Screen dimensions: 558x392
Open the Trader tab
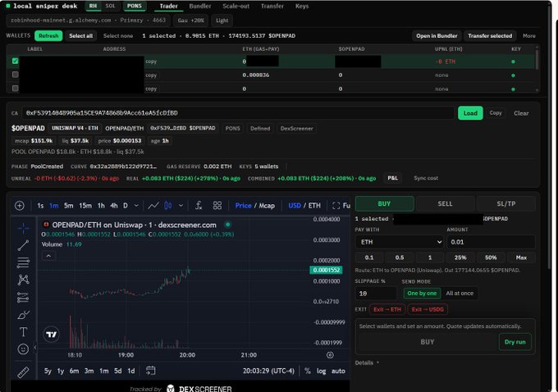(x=169, y=6)
